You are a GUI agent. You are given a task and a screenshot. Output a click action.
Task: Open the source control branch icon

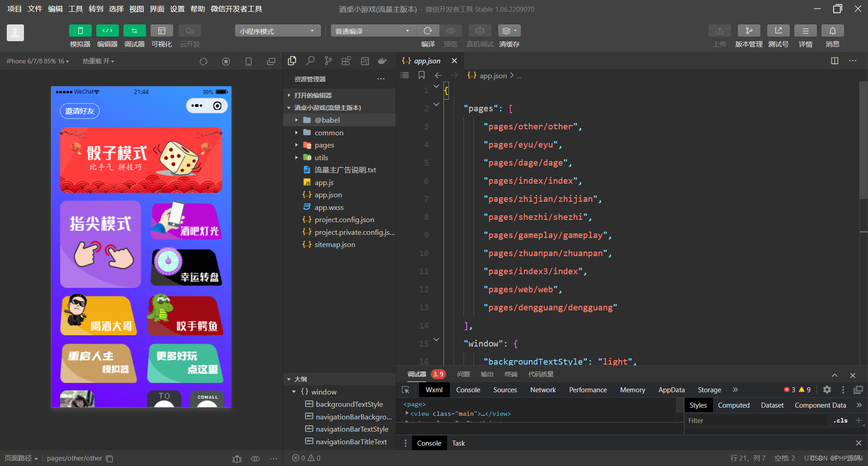(x=328, y=61)
